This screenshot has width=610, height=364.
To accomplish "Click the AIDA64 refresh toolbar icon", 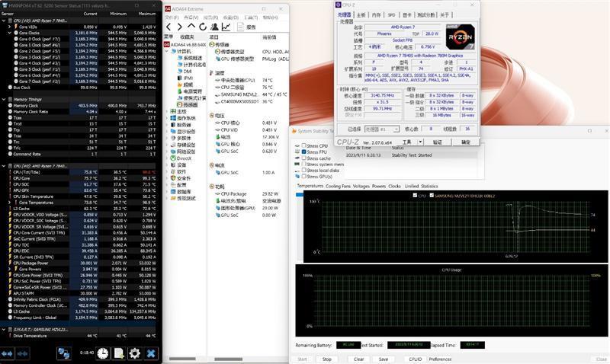I will click(203, 27).
